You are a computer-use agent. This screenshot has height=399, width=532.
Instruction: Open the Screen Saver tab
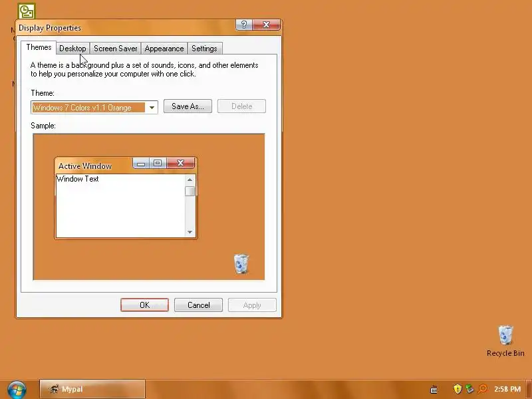coord(115,49)
